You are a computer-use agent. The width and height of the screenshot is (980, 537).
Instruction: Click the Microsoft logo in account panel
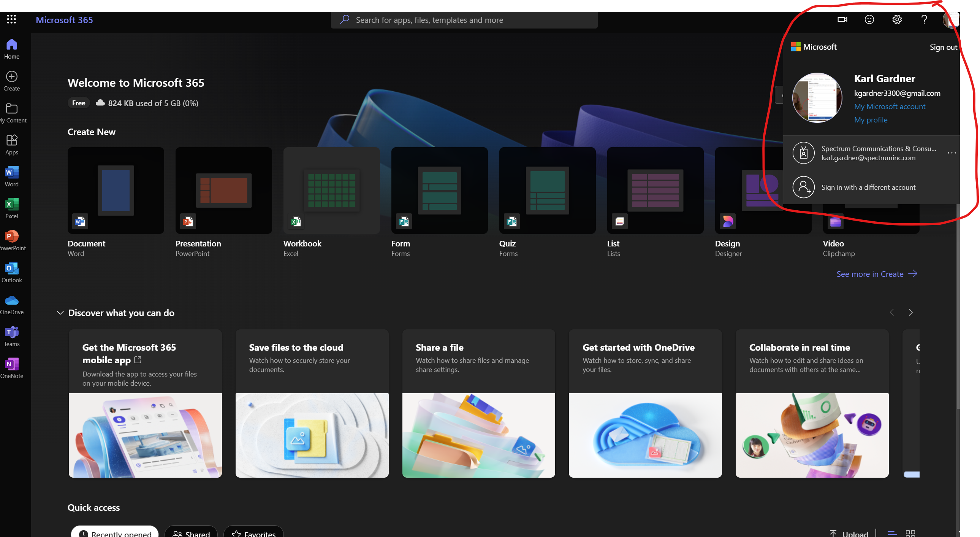click(x=813, y=47)
